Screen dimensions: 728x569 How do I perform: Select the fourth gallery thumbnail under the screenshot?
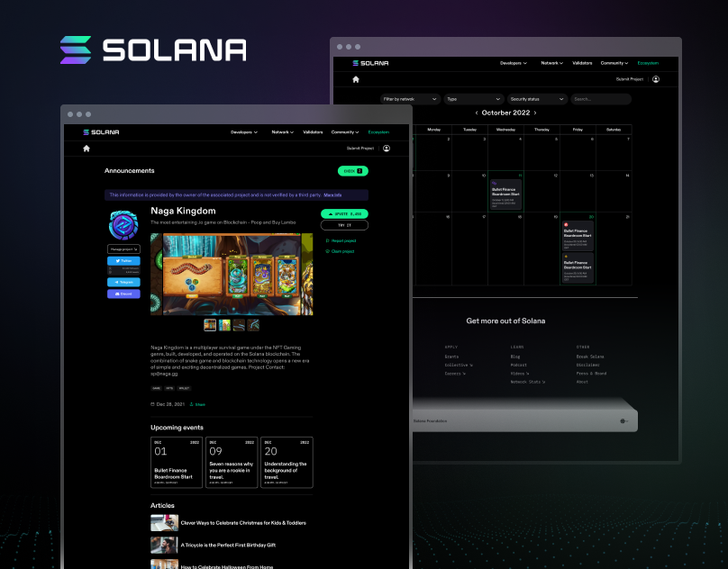pyautogui.click(x=253, y=325)
